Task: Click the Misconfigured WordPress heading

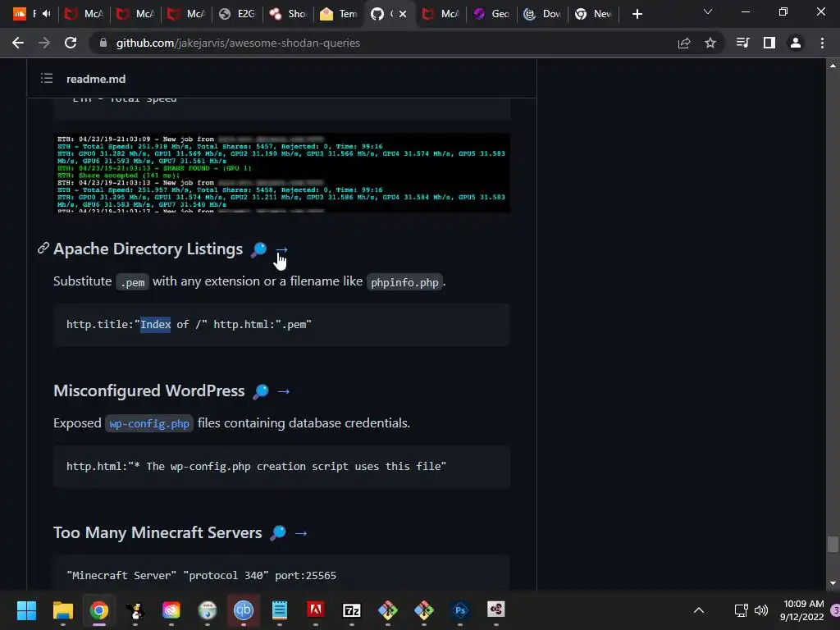Action: pyautogui.click(x=149, y=391)
